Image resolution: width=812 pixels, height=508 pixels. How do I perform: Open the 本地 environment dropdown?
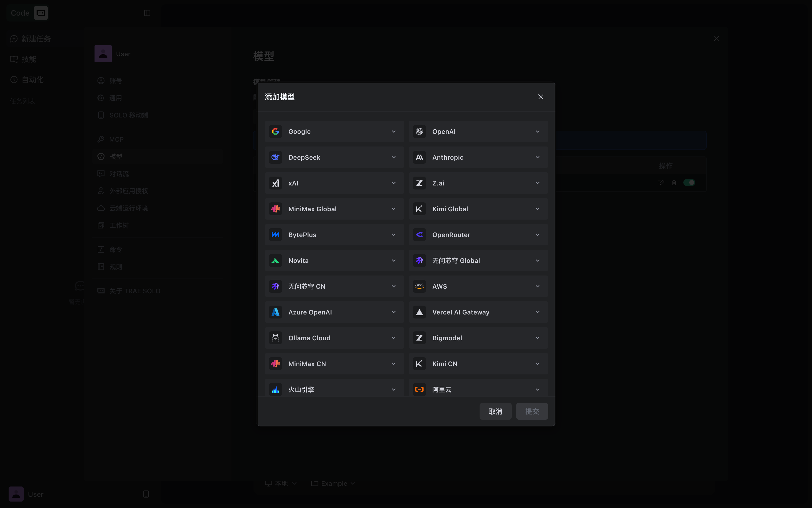click(281, 484)
